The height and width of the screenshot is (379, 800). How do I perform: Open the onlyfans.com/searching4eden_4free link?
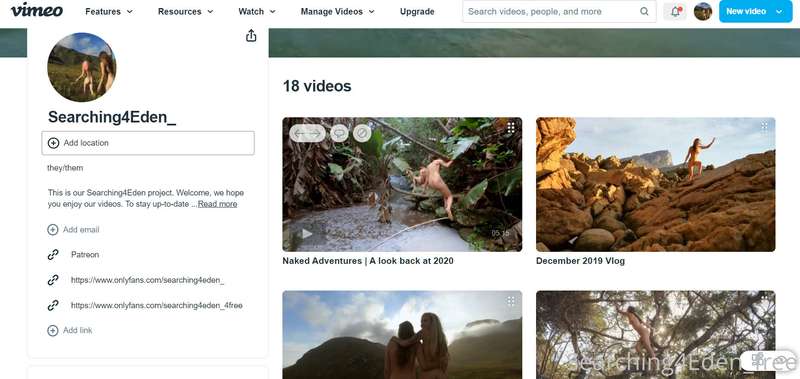[157, 306]
